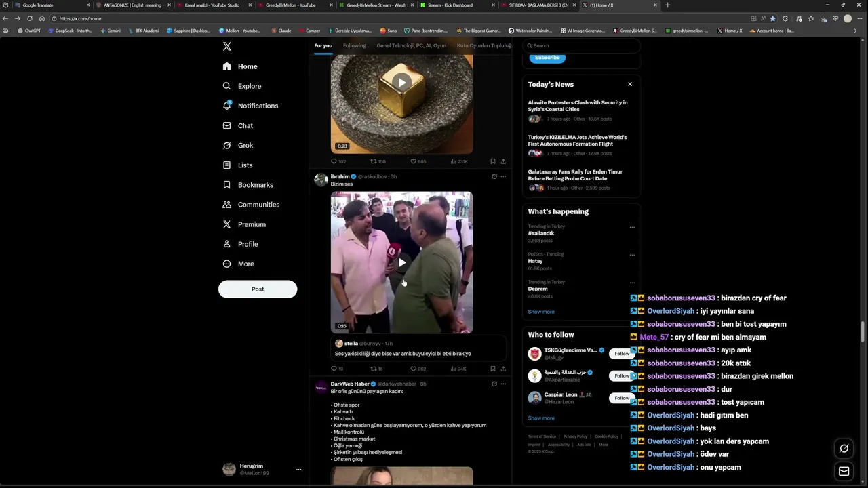This screenshot has width=868, height=488.
Task: Open Chat in the sidebar
Action: (238, 125)
